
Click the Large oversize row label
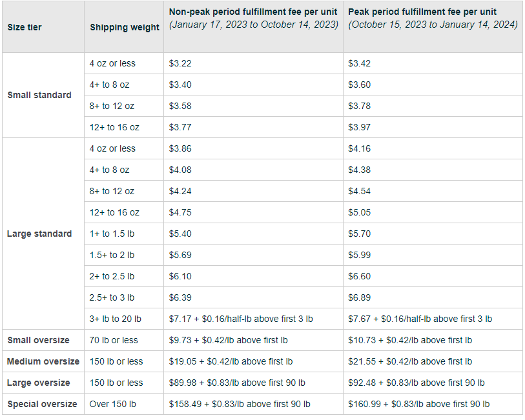tap(43, 383)
